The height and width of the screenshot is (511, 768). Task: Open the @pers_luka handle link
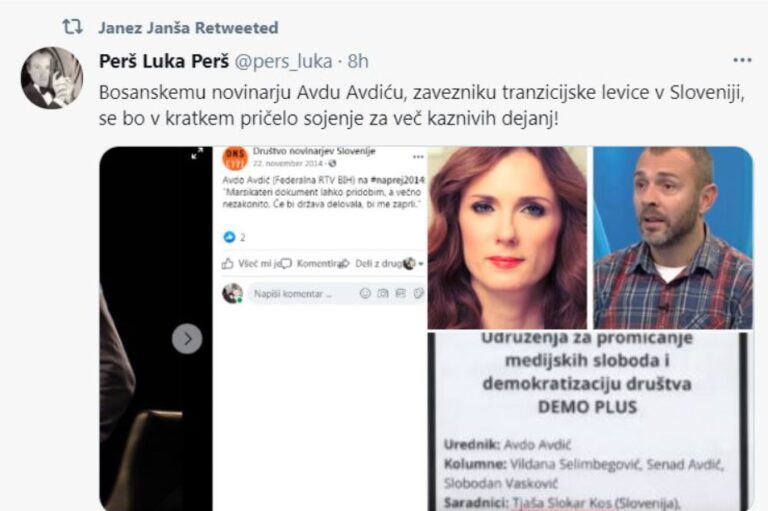(x=284, y=61)
